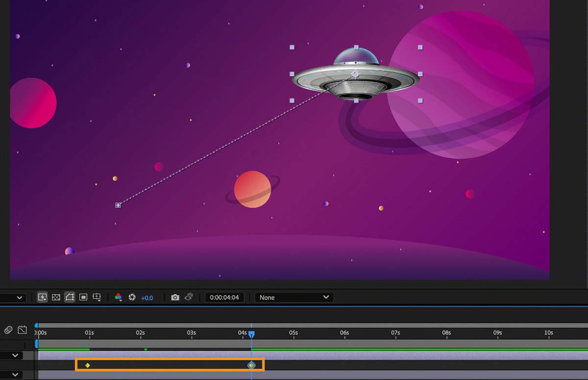Expand the first timeline row chevron
Viewport: 588px width, 380px height.
15,355
